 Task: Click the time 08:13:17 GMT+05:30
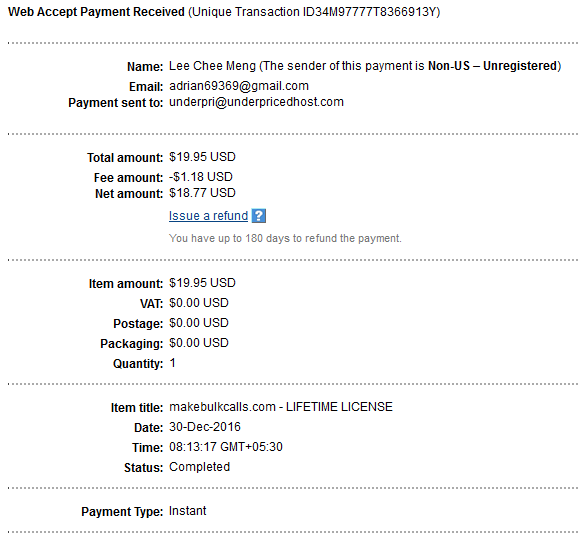(226, 447)
